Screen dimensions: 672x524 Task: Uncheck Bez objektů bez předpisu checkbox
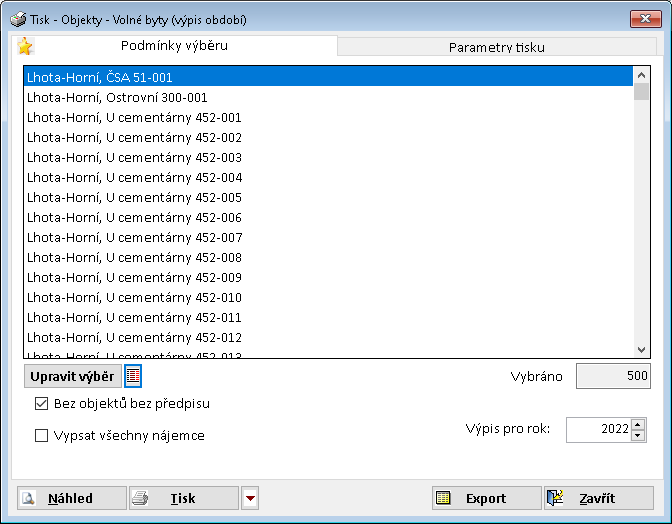click(x=41, y=404)
